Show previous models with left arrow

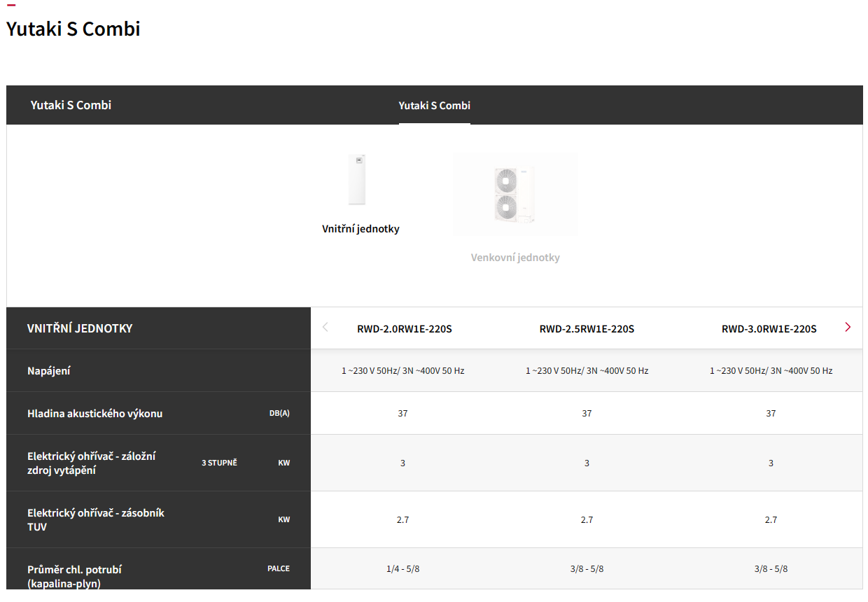pyautogui.click(x=325, y=327)
